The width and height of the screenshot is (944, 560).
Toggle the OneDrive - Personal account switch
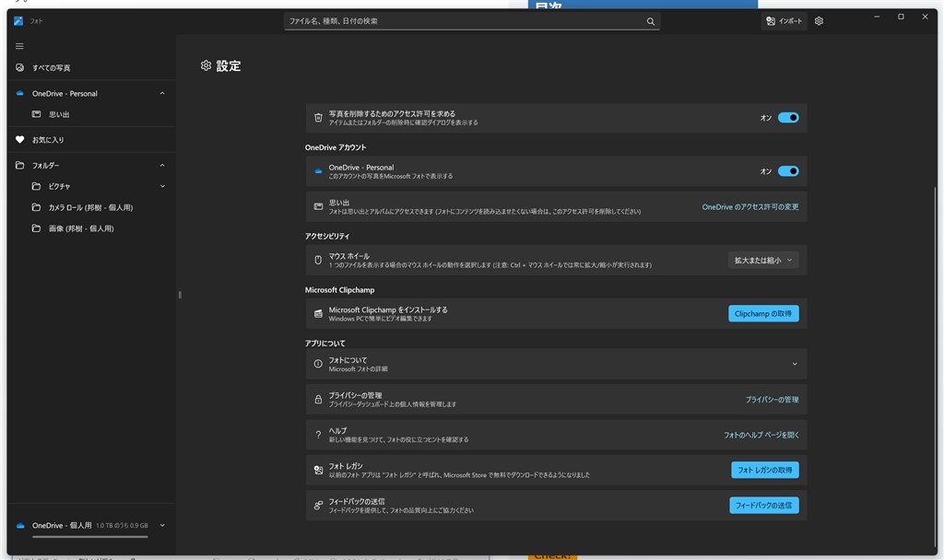coord(788,171)
